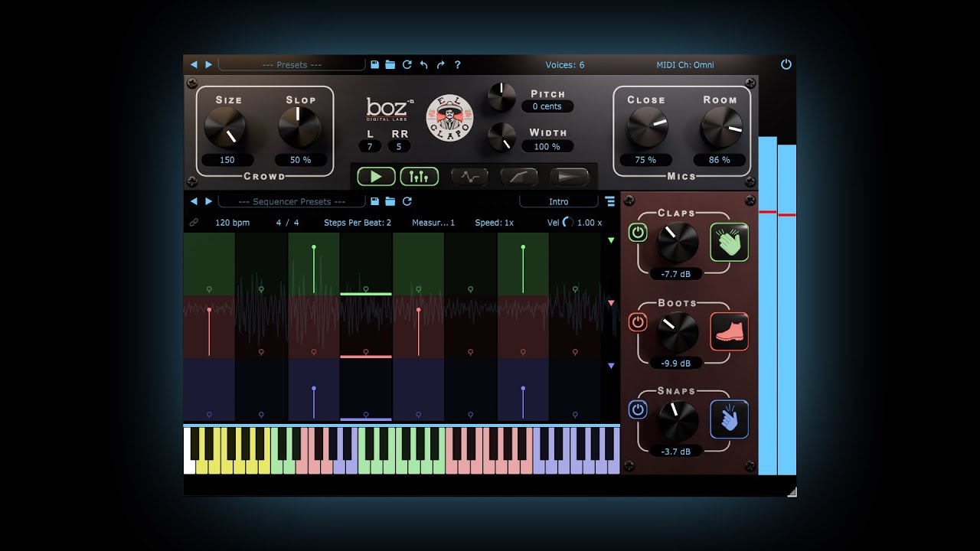Open the sequencer preset folder
Viewport: 980px width, 551px height.
tap(390, 201)
